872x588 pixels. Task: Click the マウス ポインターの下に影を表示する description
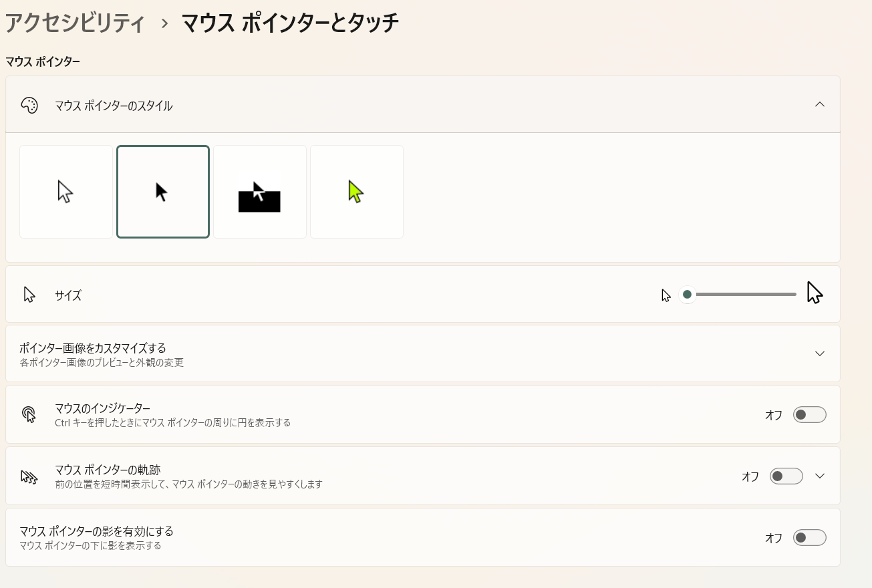(x=90, y=546)
